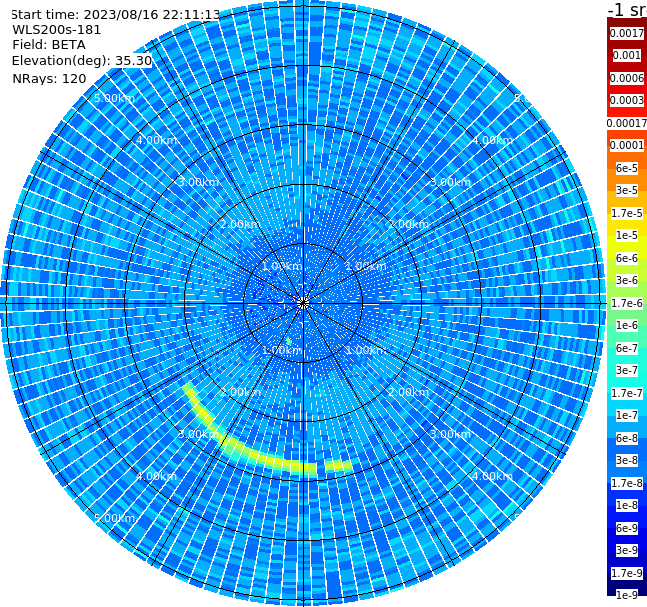The width and height of the screenshot is (647, 607).
Task: Select the 1.00km label in the lower-right quadrant
Action: tap(366, 350)
